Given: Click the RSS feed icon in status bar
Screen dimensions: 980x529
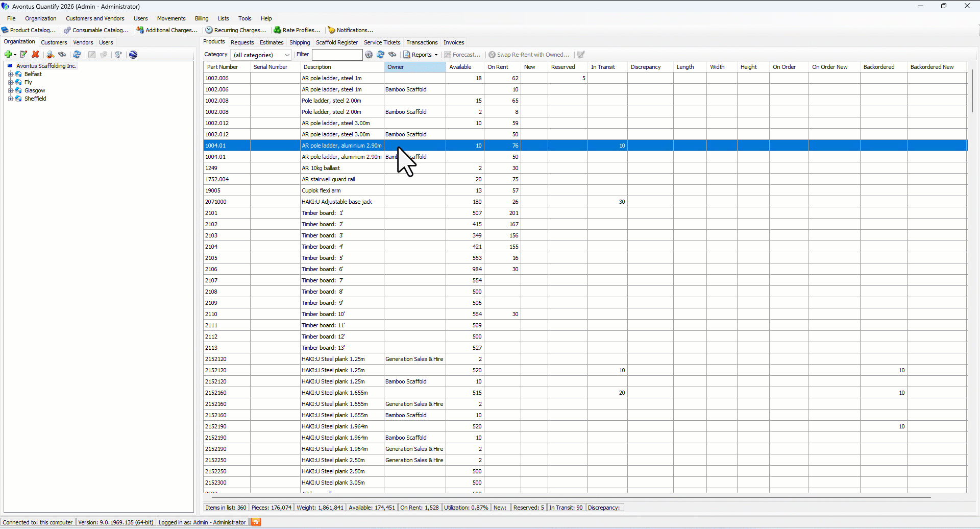Looking at the screenshot, I should pos(256,522).
